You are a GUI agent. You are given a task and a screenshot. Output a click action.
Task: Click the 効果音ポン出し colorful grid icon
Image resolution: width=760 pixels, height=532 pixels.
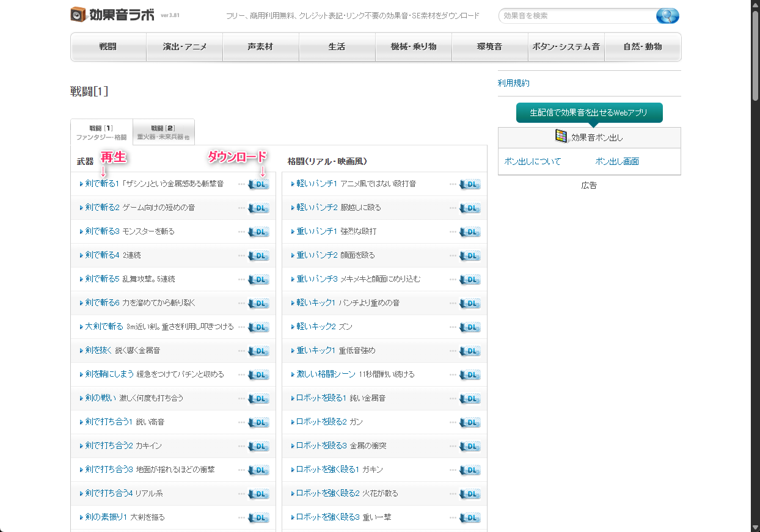(x=561, y=136)
